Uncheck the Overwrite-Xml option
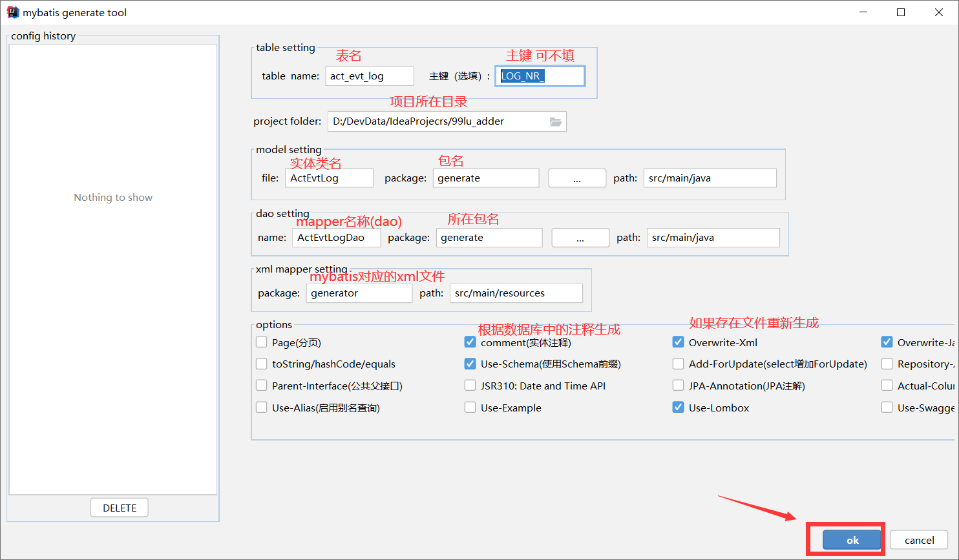The width and height of the screenshot is (959, 560). tap(679, 342)
